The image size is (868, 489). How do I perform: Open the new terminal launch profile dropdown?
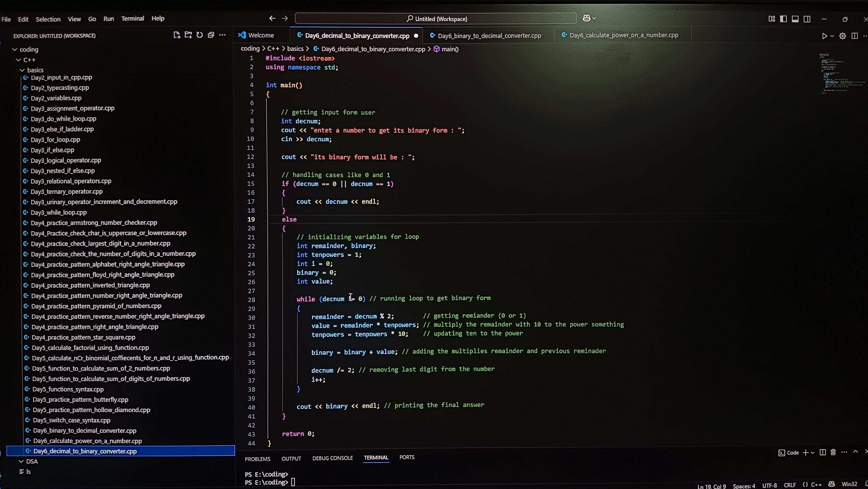click(x=813, y=453)
